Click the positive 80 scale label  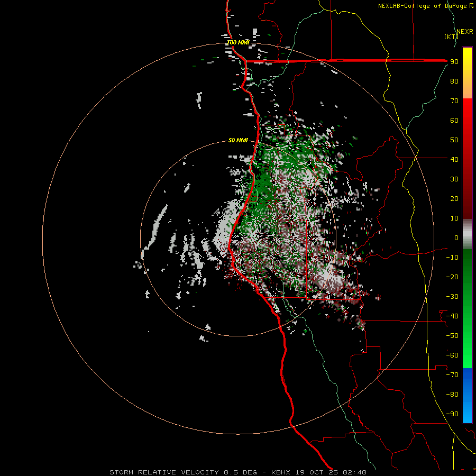point(454,81)
